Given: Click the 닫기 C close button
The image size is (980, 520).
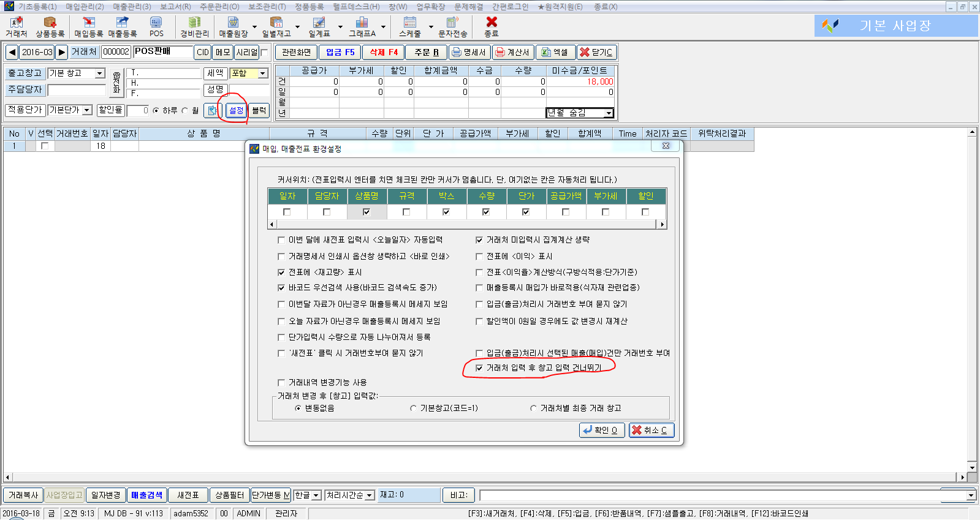Looking at the screenshot, I should (x=596, y=52).
